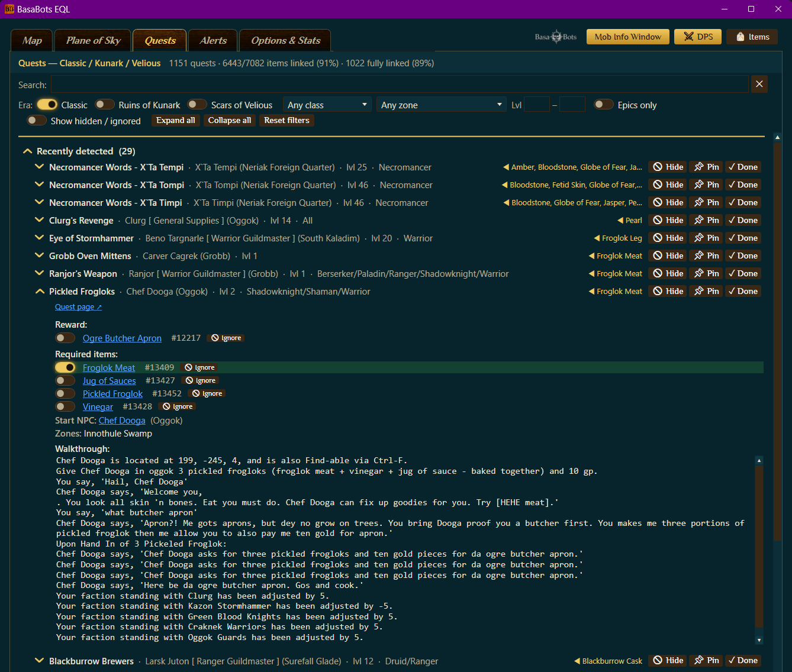Image resolution: width=792 pixels, height=672 pixels.
Task: Click the walkthrough scrollbar down arrow
Action: tap(759, 640)
